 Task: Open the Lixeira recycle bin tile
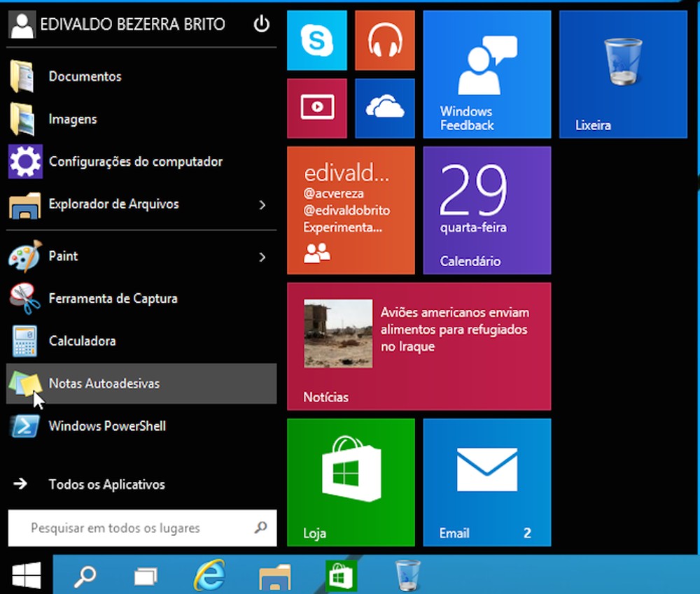coord(623,75)
